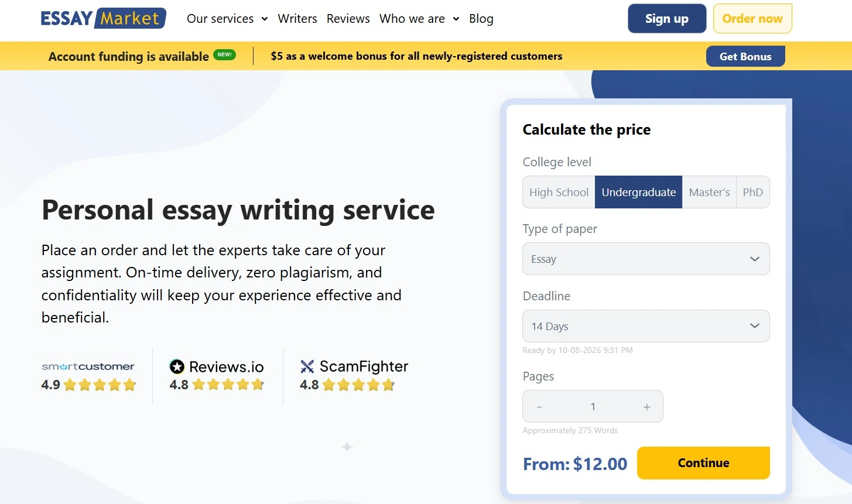Expand the Who we are menu
Image resolution: width=852 pixels, height=504 pixels.
419,19
